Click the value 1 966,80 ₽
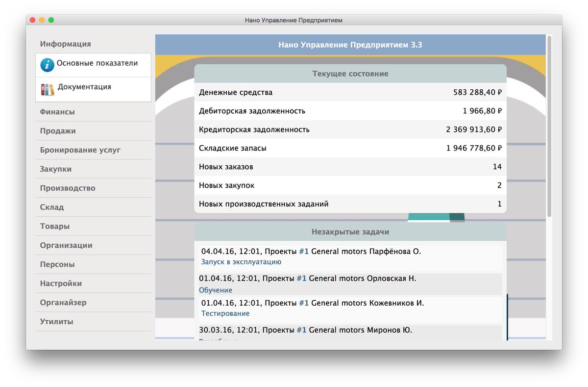Screen dimensions: 588x387 pyautogui.click(x=482, y=111)
